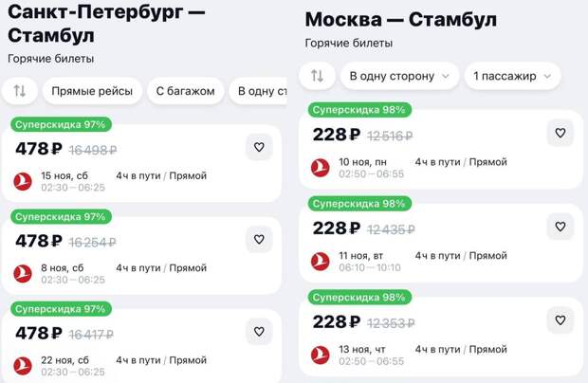Favorite the 15 ноя Saint Petersburg flight
Image resolution: width=588 pixels, height=383 pixels.
click(259, 147)
